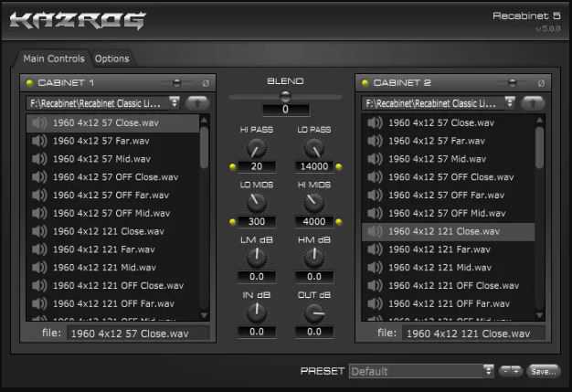Click the LO PASS knob
572x392 pixels.
[x=314, y=148]
